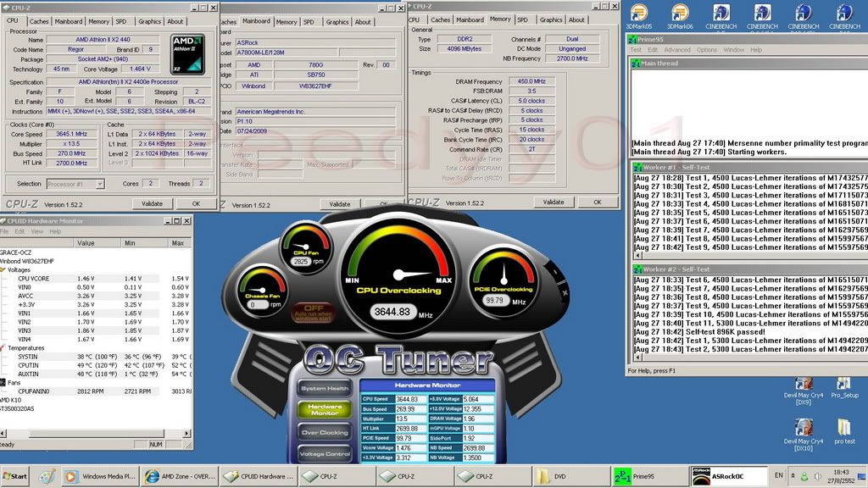868x488 pixels.
Task: Click the EN language indicator in tray
Action: (x=778, y=475)
